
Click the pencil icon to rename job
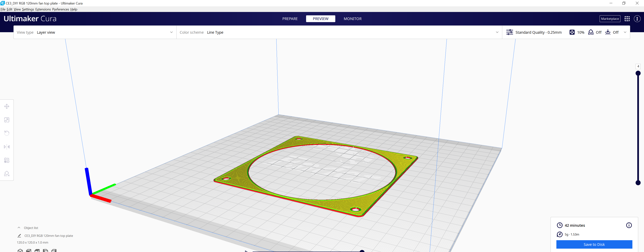[x=19, y=236]
